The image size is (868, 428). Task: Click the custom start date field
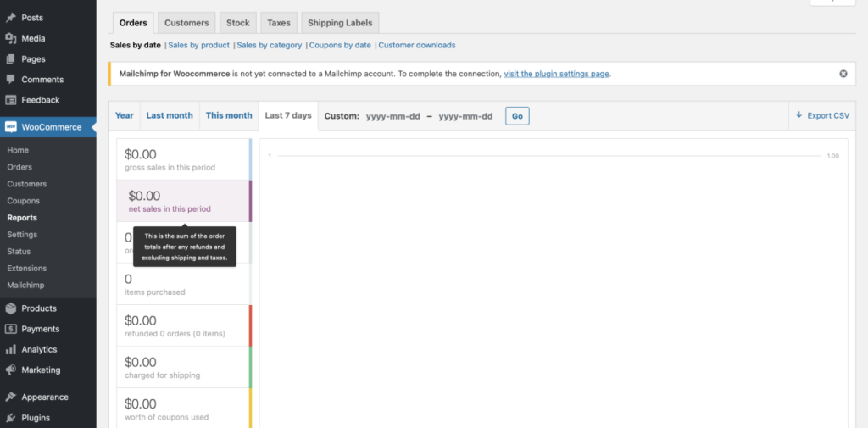point(393,116)
